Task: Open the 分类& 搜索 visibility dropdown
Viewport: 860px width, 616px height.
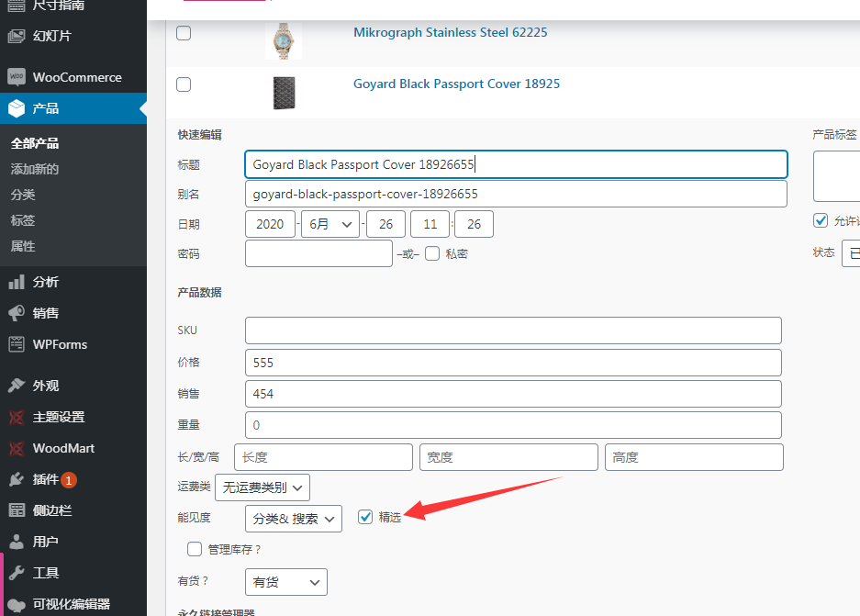Action: [294, 519]
